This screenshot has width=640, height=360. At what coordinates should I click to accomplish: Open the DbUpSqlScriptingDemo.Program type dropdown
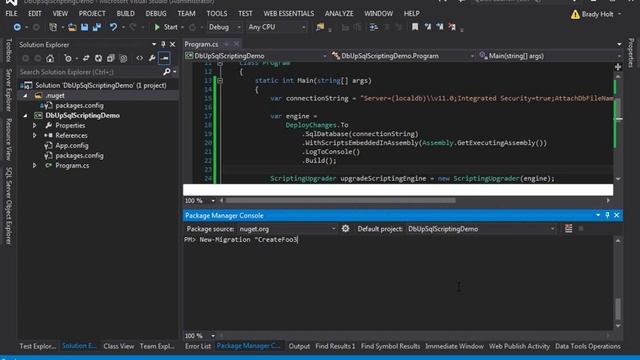coord(402,56)
